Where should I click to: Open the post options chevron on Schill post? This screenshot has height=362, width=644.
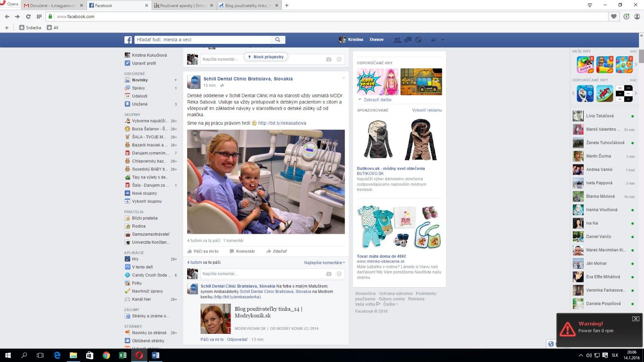pos(343,78)
